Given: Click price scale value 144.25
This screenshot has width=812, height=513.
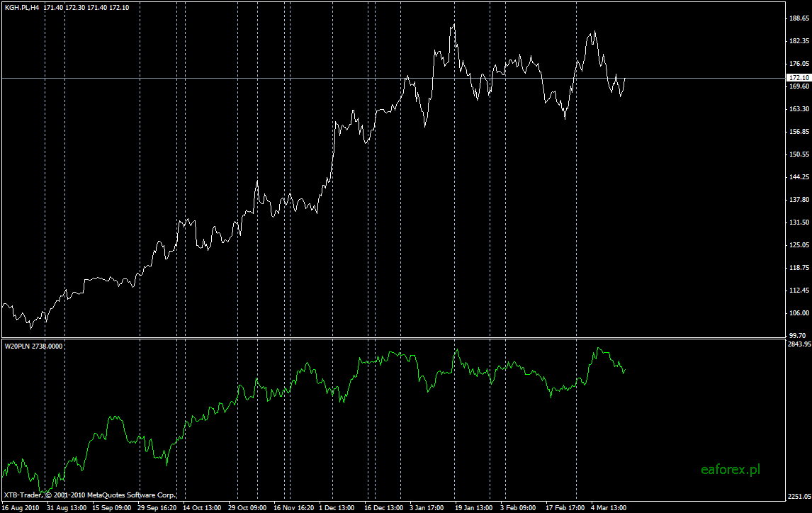Looking at the screenshot, I should pyautogui.click(x=799, y=177).
